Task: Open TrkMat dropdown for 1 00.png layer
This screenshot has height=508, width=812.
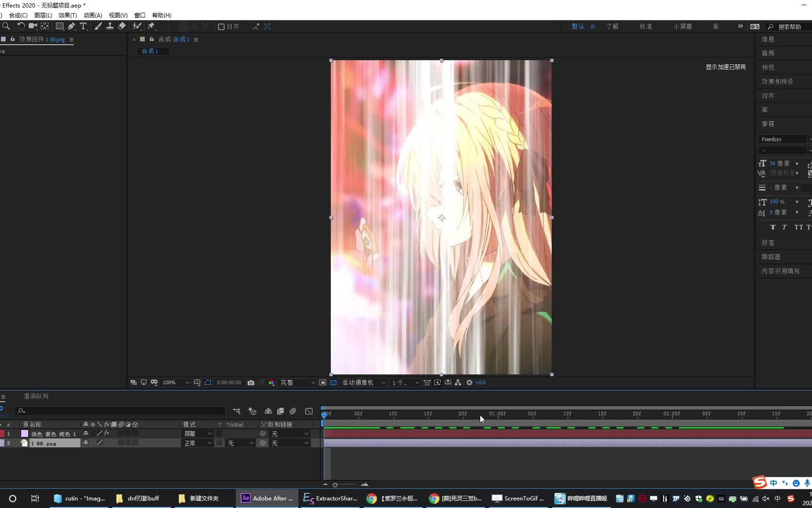Action: coord(240,443)
